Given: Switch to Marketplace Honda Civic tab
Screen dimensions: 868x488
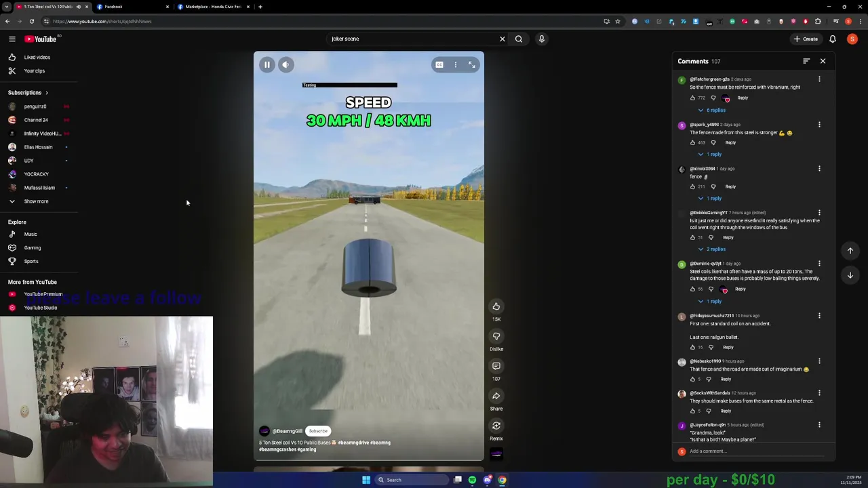Looking at the screenshot, I should point(213,7).
